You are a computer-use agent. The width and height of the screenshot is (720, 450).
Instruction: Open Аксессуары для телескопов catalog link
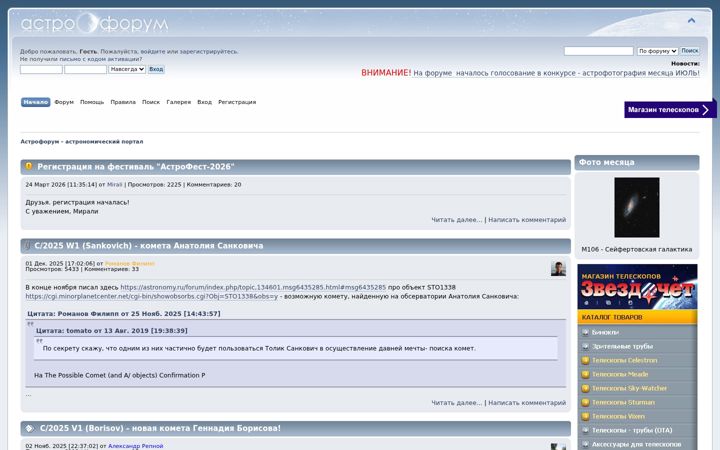[x=636, y=444]
